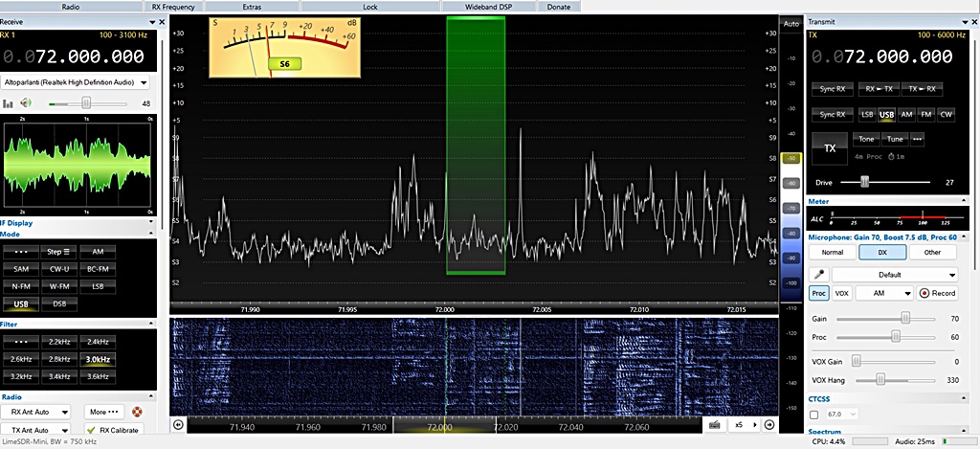Click the S-meter gauge display
Screen dimensions: 980x449
click(x=285, y=48)
